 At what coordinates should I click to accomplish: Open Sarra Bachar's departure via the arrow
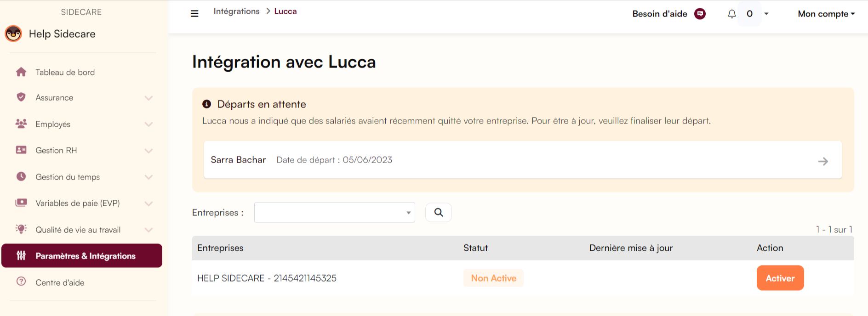pyautogui.click(x=823, y=161)
